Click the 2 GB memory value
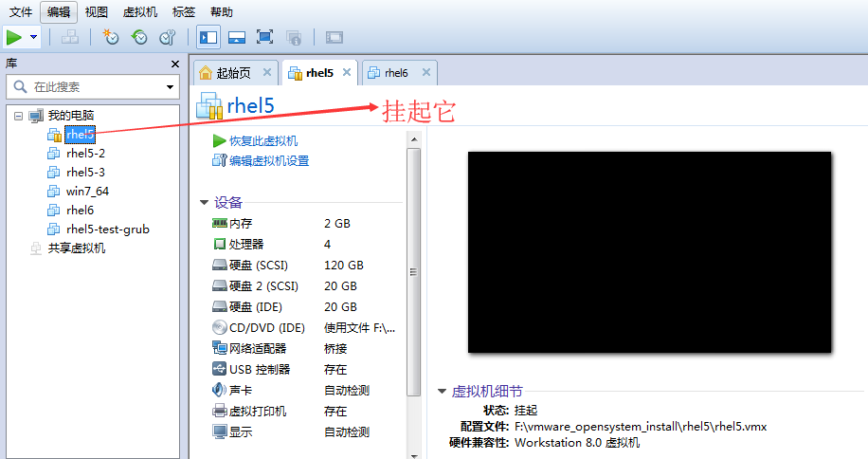Viewport: 868px width, 459px height. pos(337,223)
